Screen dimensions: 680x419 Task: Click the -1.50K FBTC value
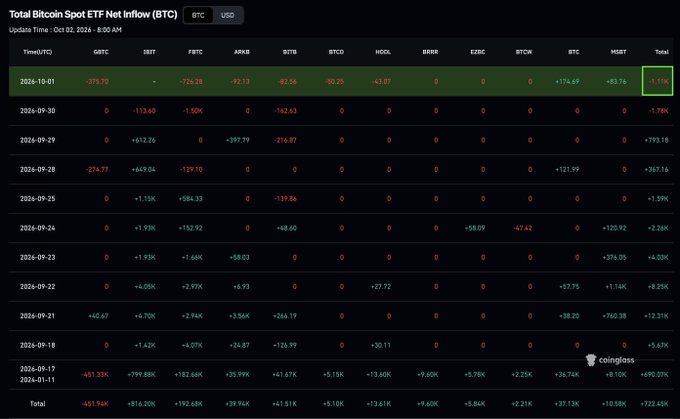(193, 111)
